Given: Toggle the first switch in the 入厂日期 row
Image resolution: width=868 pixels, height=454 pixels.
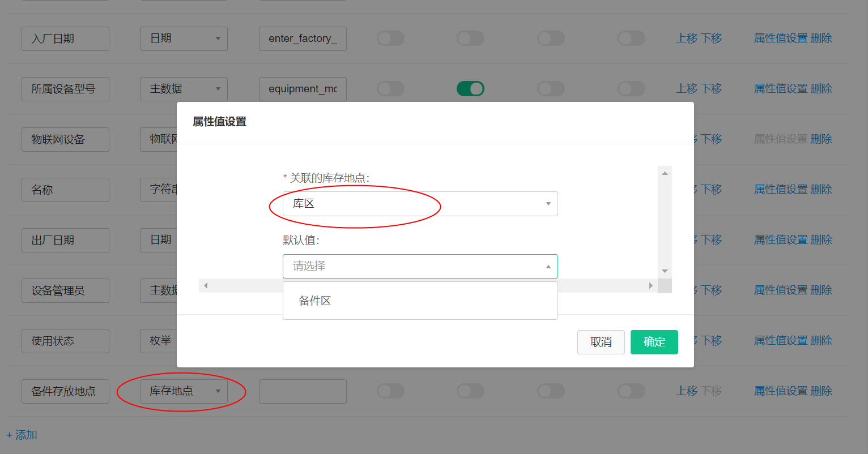Looking at the screenshot, I should click(x=391, y=38).
